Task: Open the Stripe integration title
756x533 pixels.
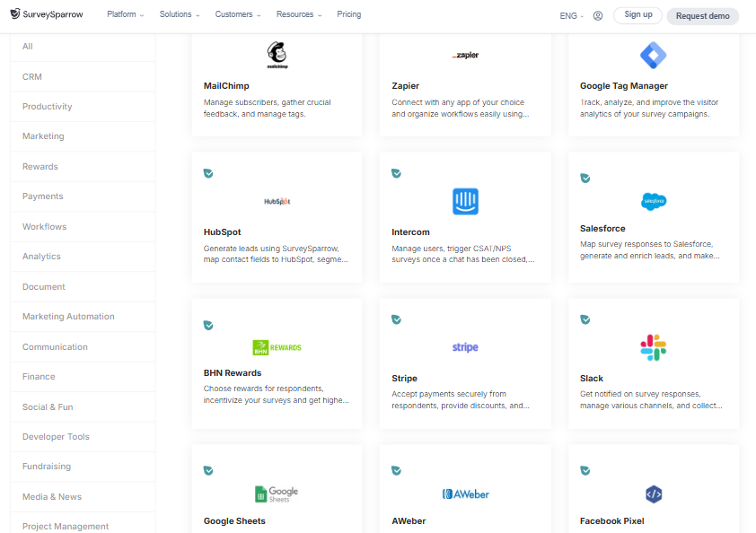Action: [x=405, y=379]
